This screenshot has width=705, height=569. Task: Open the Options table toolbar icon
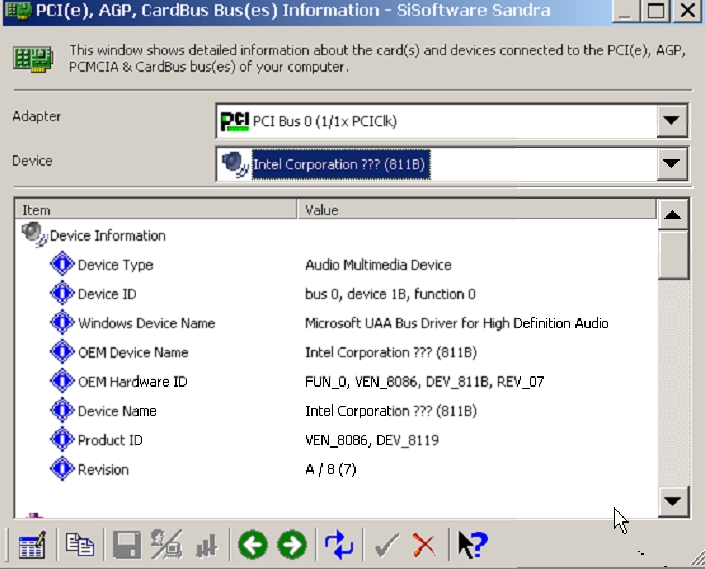[31, 545]
